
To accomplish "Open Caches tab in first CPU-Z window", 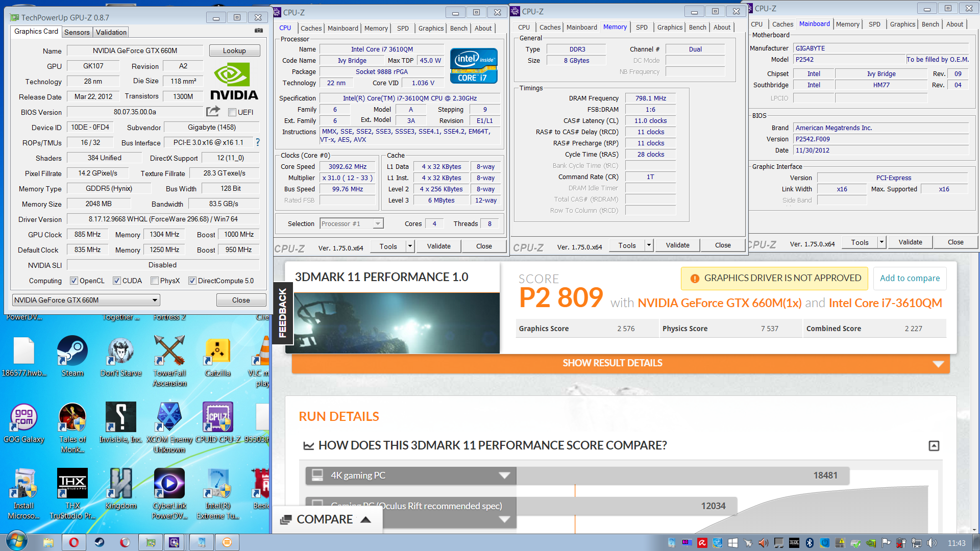I will (311, 28).
